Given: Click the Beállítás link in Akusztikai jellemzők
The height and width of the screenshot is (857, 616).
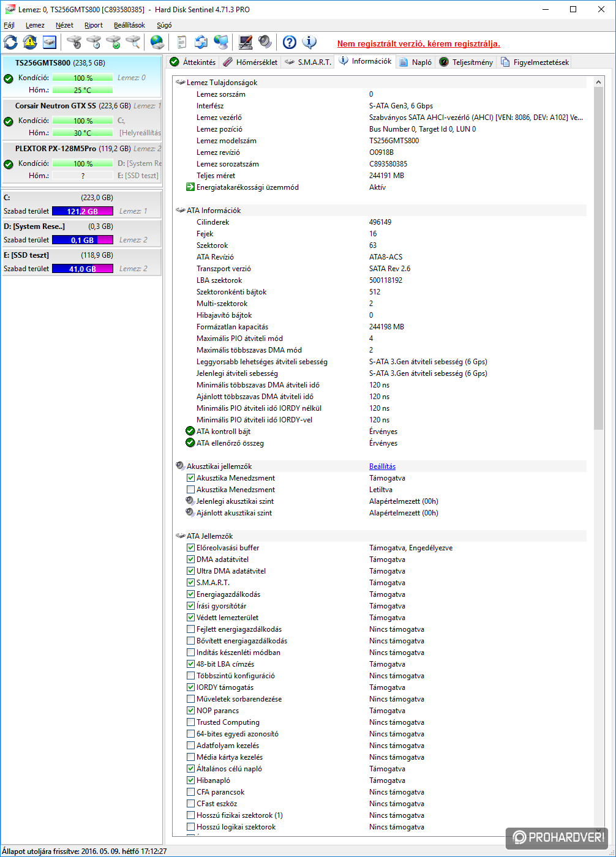Looking at the screenshot, I should click(x=382, y=466).
